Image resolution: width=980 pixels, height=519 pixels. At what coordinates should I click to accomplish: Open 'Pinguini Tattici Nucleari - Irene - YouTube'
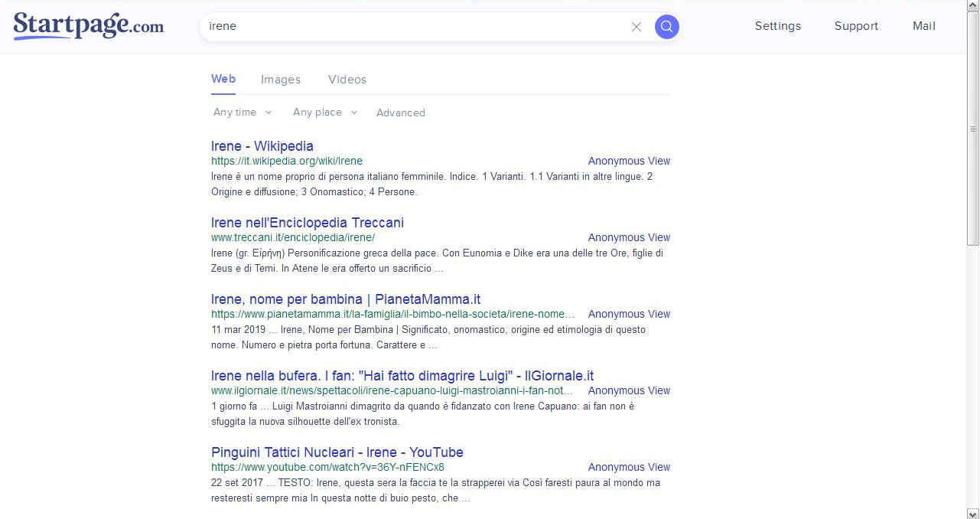point(337,452)
